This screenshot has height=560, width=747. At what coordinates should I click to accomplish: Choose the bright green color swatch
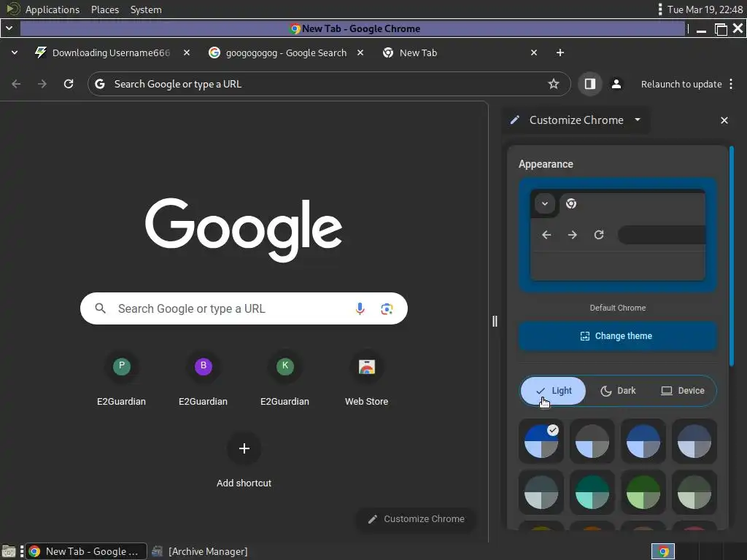click(x=643, y=493)
